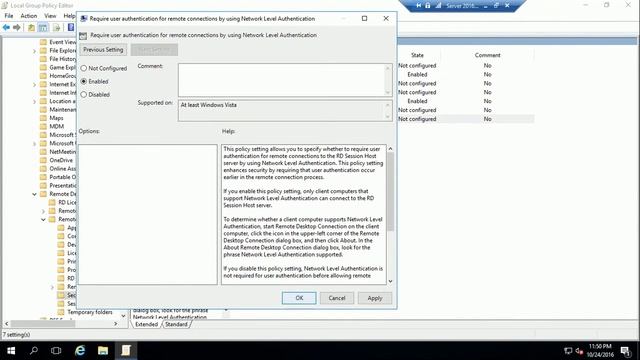Click the blue Help toolbar icon
Screen dimensions: 640x360
click(71, 27)
